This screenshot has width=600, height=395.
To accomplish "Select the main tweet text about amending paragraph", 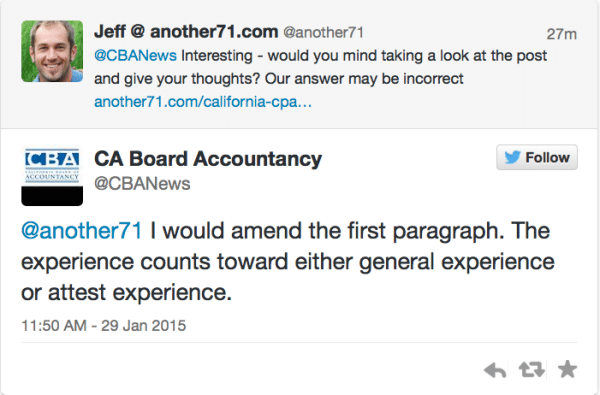I will [x=288, y=261].
